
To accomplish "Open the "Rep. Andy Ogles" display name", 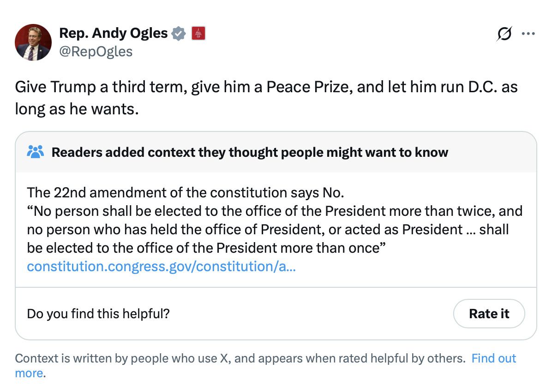I will pyautogui.click(x=113, y=33).
